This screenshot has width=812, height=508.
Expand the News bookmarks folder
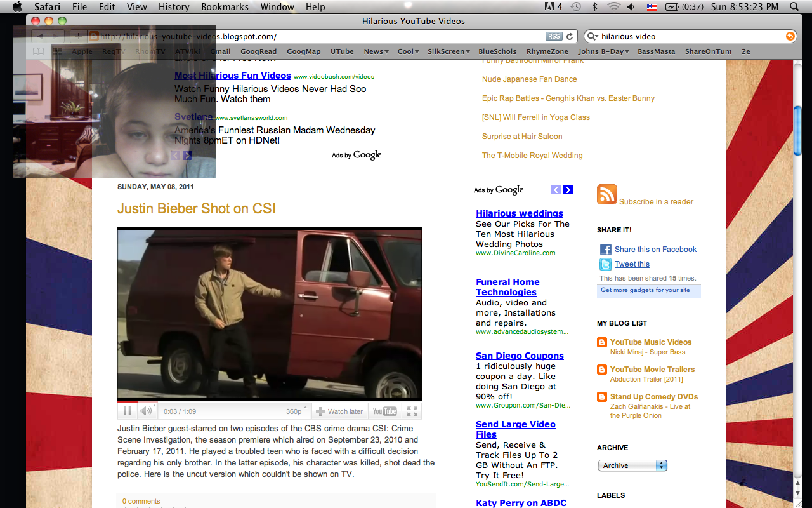tap(376, 51)
